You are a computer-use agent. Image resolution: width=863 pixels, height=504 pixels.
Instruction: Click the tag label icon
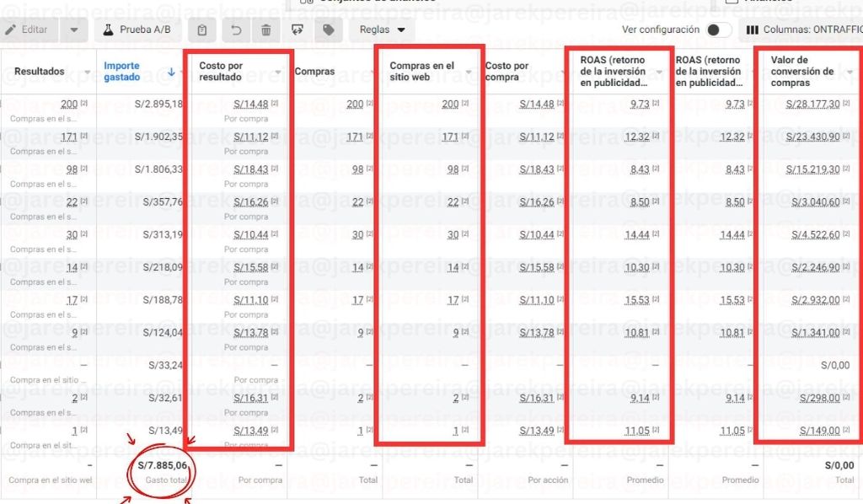click(x=327, y=30)
